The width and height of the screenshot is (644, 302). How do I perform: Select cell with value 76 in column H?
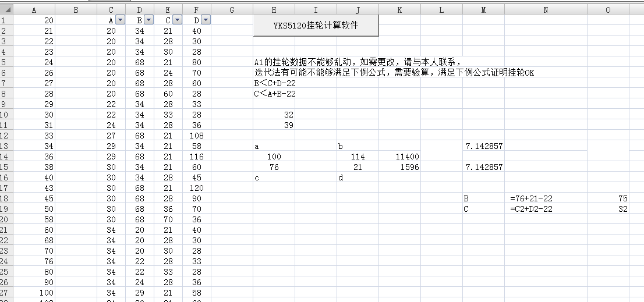274,167
